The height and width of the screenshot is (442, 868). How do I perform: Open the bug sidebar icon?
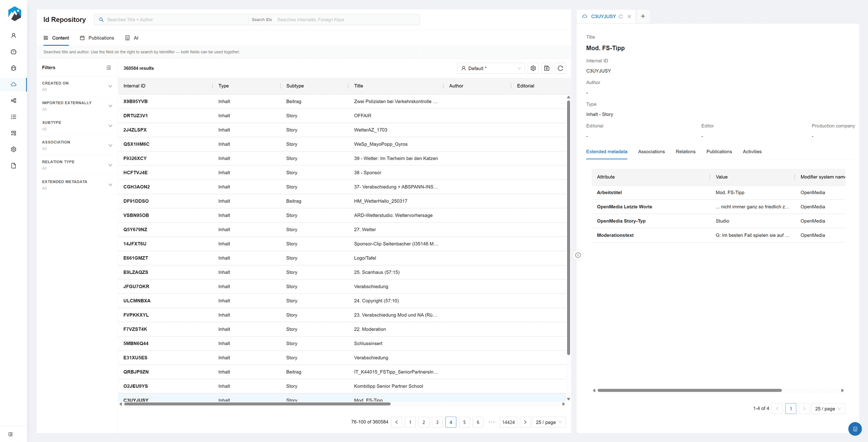[x=14, y=68]
